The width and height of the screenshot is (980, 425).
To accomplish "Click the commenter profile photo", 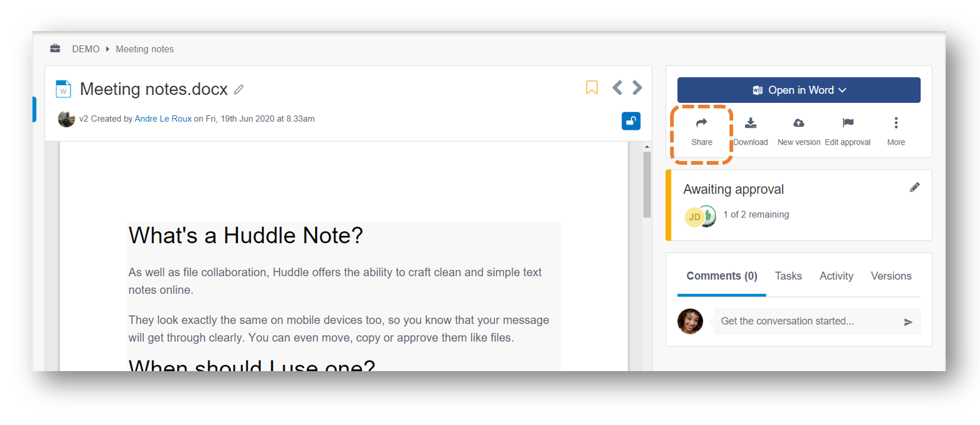I will [x=690, y=322].
